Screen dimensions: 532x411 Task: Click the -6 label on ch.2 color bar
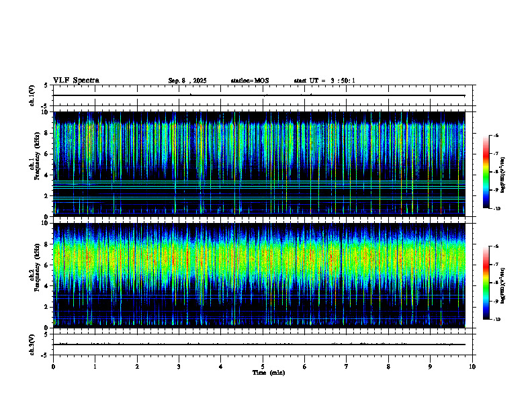pyautogui.click(x=496, y=246)
